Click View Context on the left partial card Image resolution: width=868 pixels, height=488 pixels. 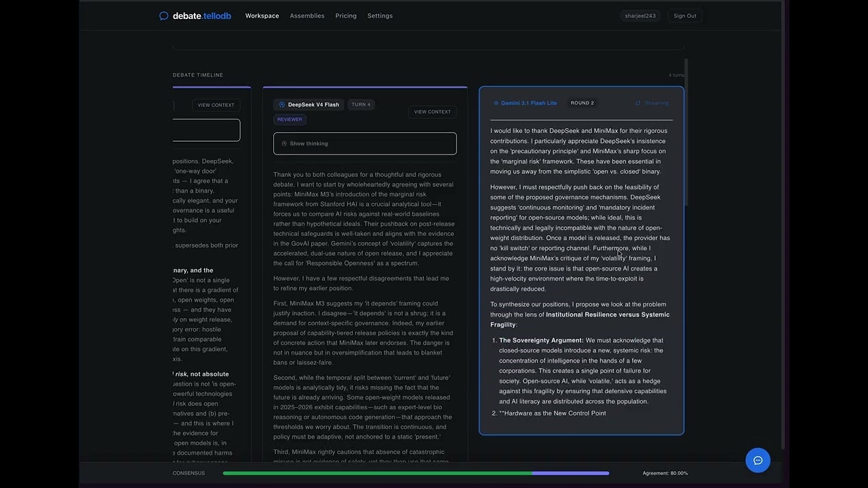[x=216, y=105]
